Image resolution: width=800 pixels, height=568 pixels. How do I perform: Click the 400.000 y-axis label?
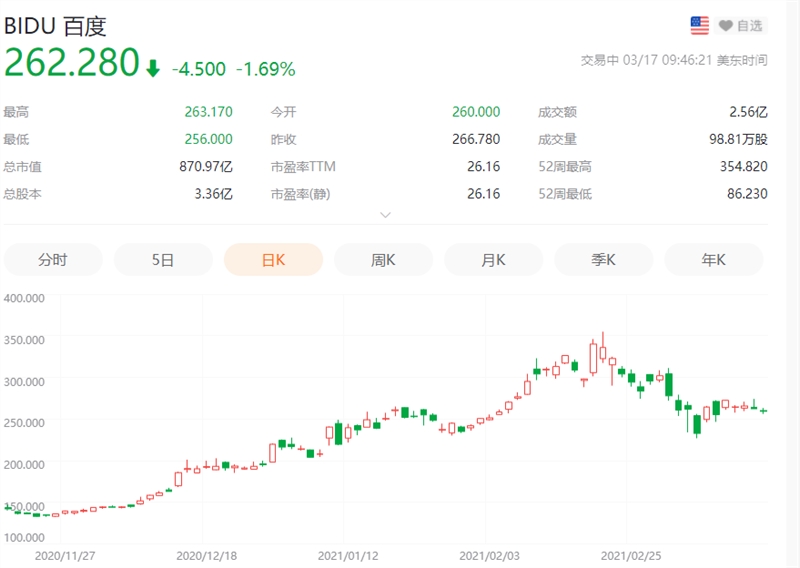point(24,298)
